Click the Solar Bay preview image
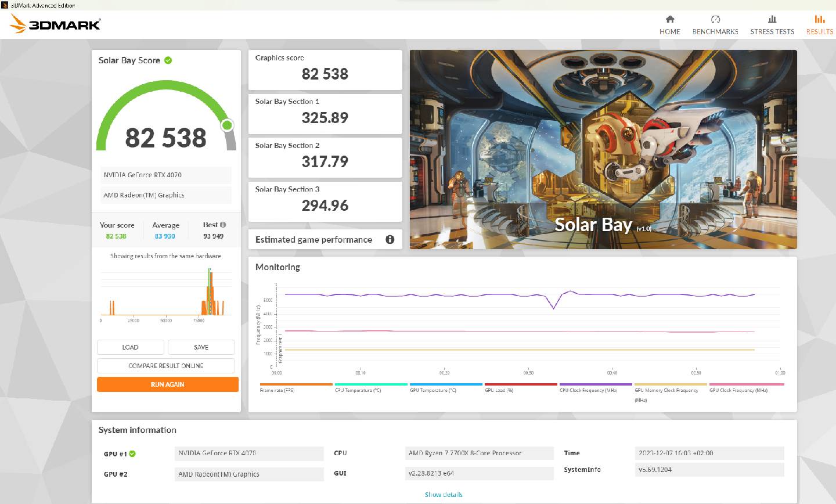 pyautogui.click(x=603, y=149)
